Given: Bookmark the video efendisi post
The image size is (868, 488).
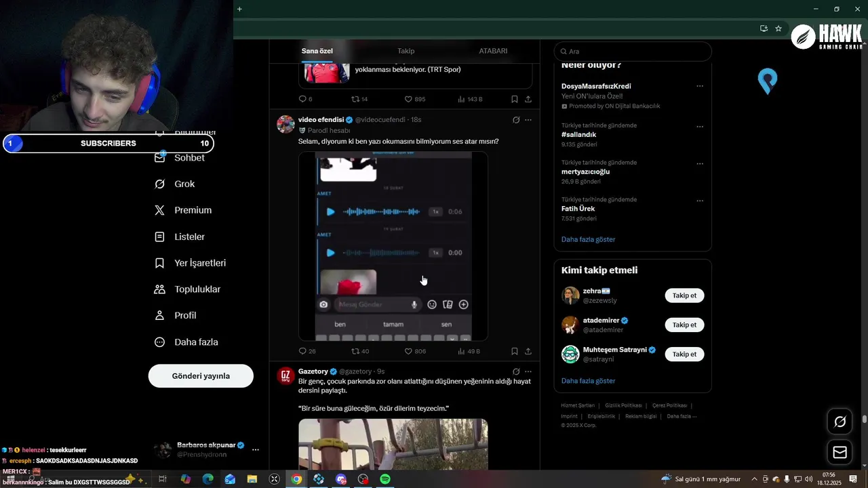Looking at the screenshot, I should tap(515, 351).
